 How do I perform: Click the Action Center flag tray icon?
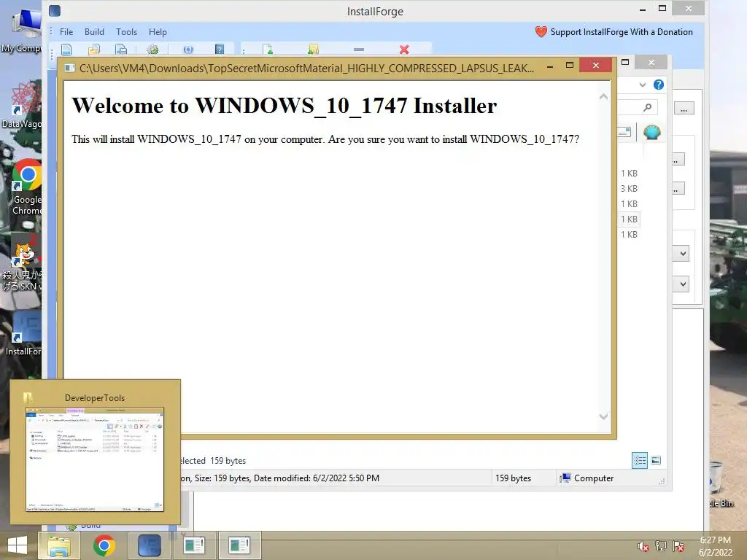pos(678,546)
